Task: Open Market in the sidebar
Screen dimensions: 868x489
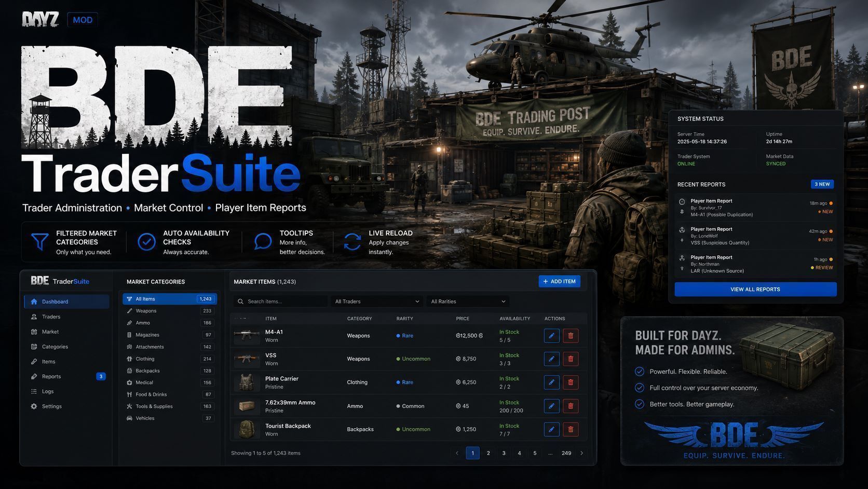Action: point(66,332)
